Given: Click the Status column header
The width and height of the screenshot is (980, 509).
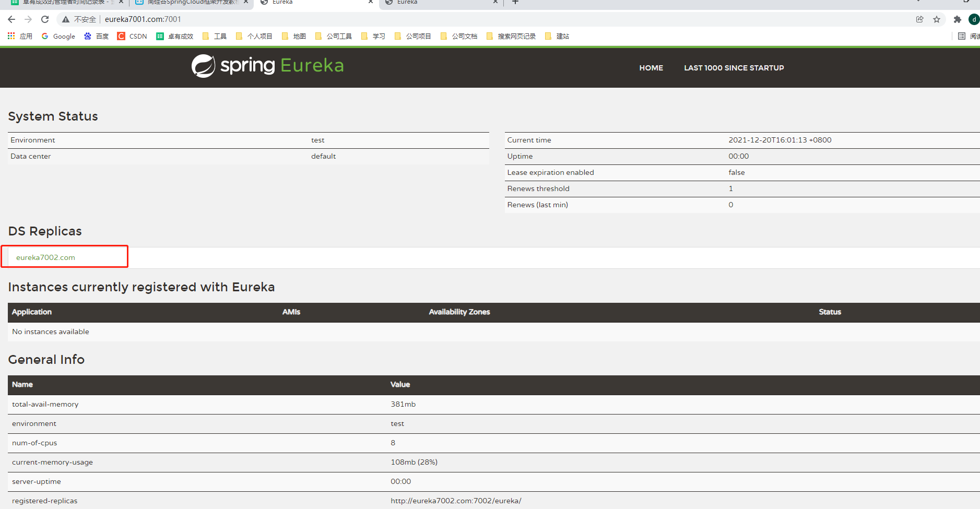Looking at the screenshot, I should 830,312.
